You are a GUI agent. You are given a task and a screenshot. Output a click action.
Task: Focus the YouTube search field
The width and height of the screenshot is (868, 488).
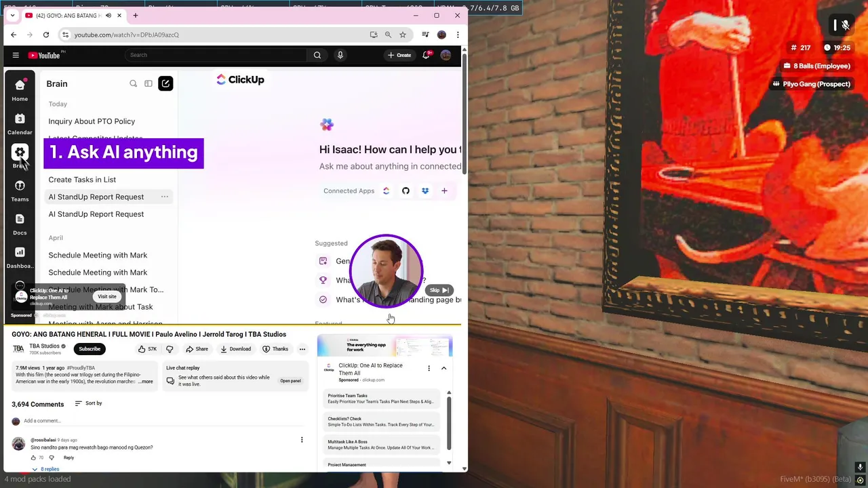pos(216,55)
